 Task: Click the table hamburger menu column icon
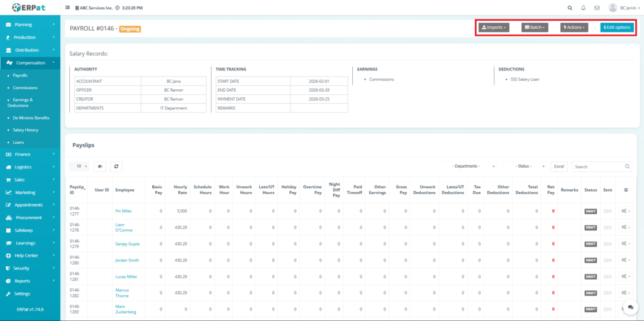coord(625,189)
